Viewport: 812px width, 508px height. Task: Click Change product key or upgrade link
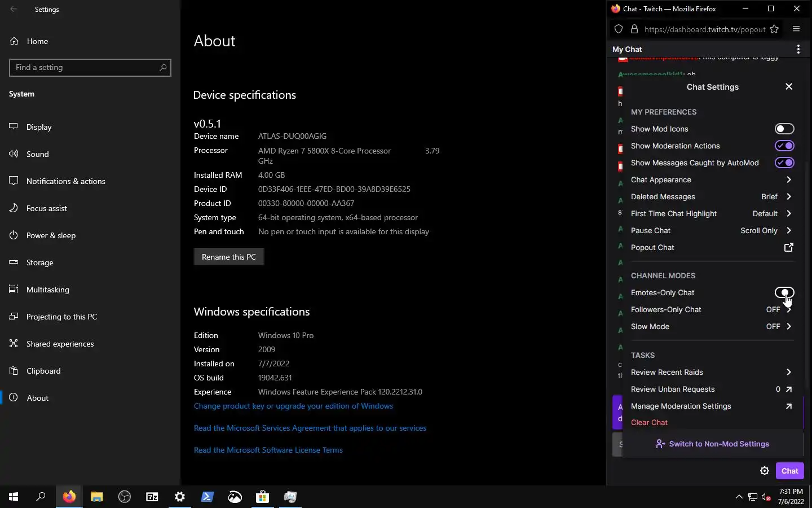tap(293, 406)
